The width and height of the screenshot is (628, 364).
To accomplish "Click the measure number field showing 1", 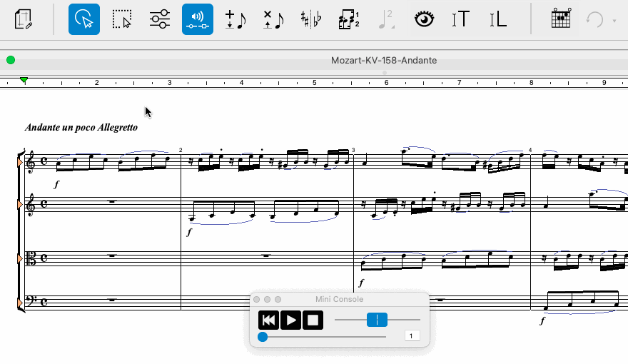I will point(412,336).
